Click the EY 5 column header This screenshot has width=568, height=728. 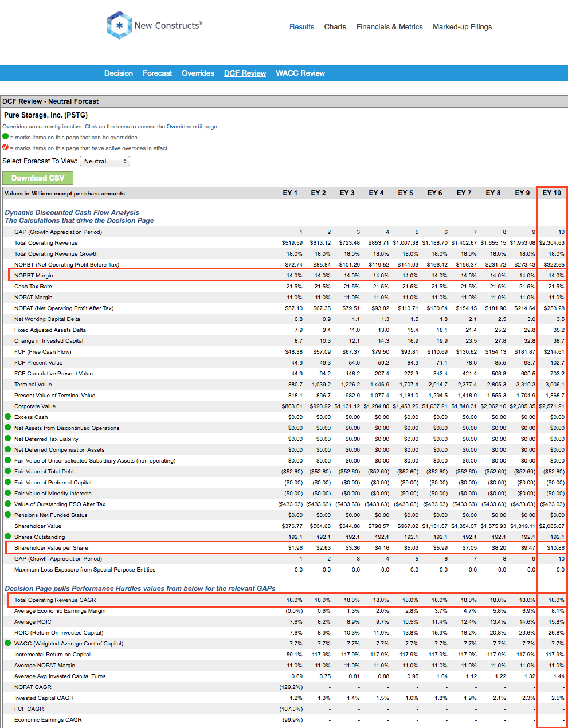pyautogui.click(x=405, y=193)
